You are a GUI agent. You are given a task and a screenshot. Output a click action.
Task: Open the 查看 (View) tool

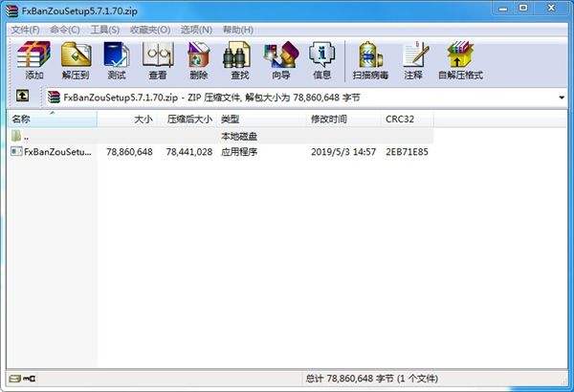pyautogui.click(x=158, y=60)
